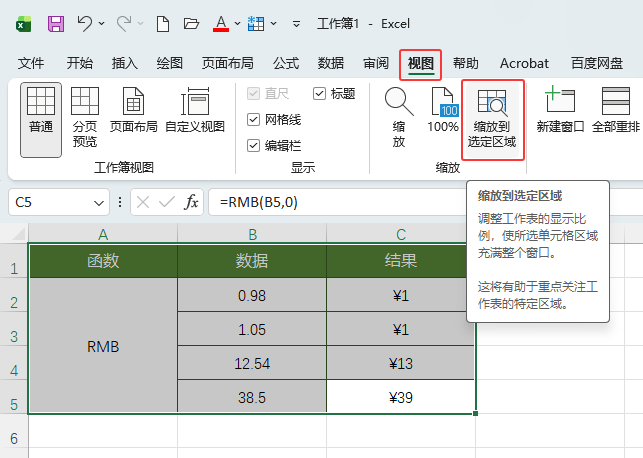Select row 1 header
The image size is (643, 458).
coord(14,261)
